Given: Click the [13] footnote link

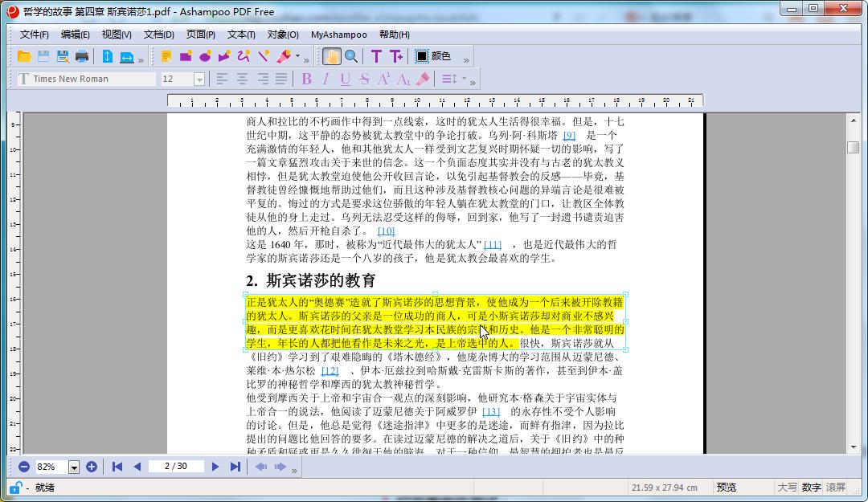Looking at the screenshot, I should pyautogui.click(x=493, y=411).
